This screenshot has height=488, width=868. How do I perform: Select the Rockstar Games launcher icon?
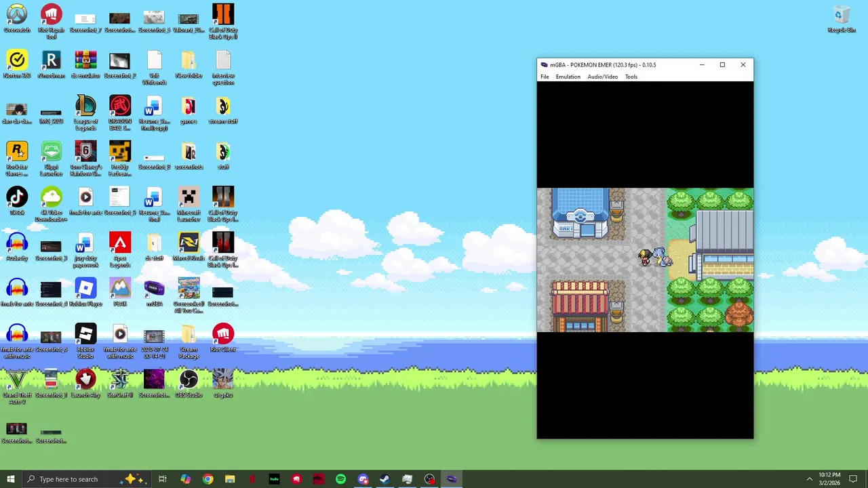[17, 159]
